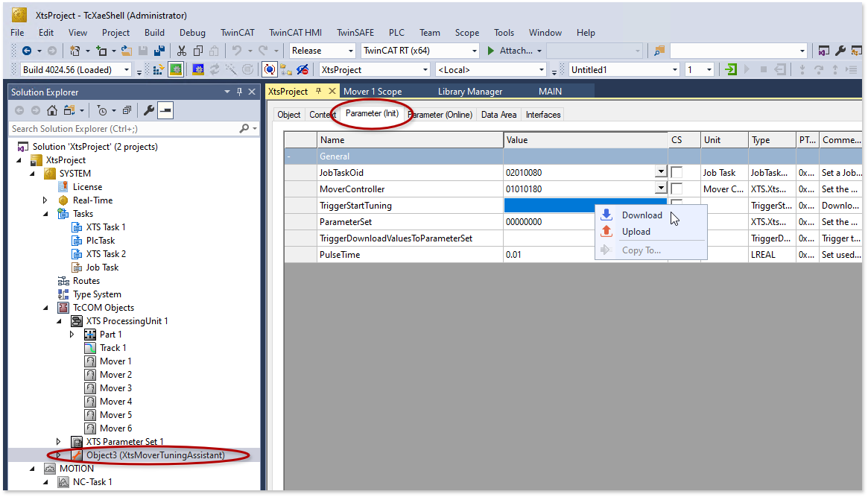
Task: Expand the Part 1 tree node
Action: point(72,335)
